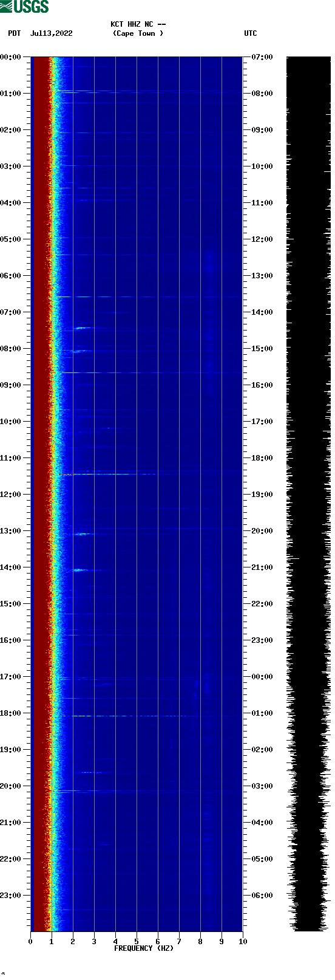Click the 01:00 UTC time label
Viewport: 335px width, 980px height.
tap(262, 713)
